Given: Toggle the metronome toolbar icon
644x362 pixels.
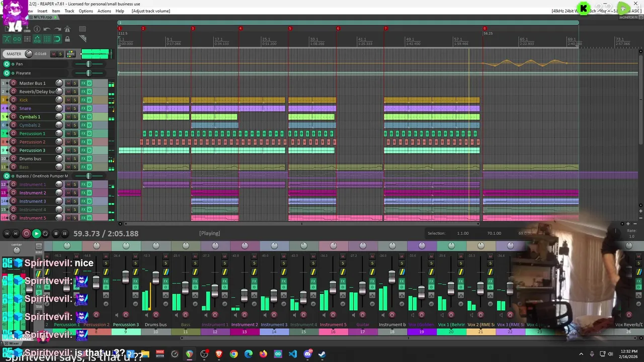Looking at the screenshot, I should click(x=67, y=29).
